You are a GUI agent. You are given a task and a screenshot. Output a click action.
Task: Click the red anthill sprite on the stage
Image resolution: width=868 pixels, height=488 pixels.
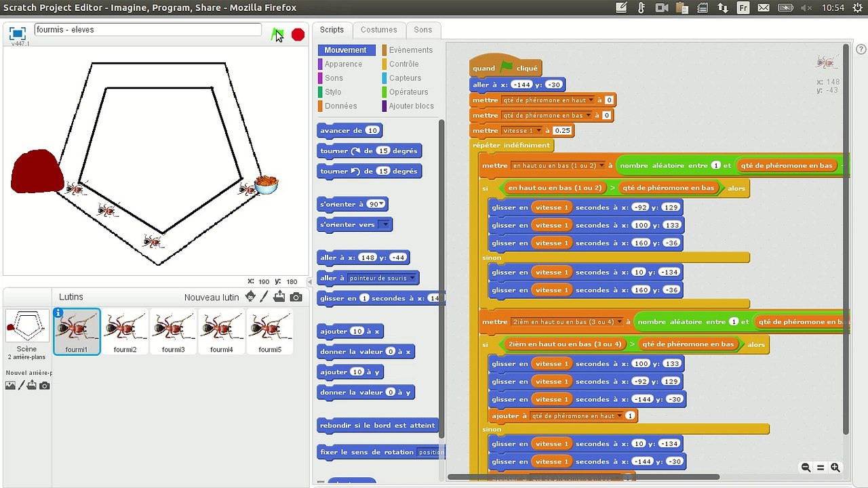click(37, 171)
